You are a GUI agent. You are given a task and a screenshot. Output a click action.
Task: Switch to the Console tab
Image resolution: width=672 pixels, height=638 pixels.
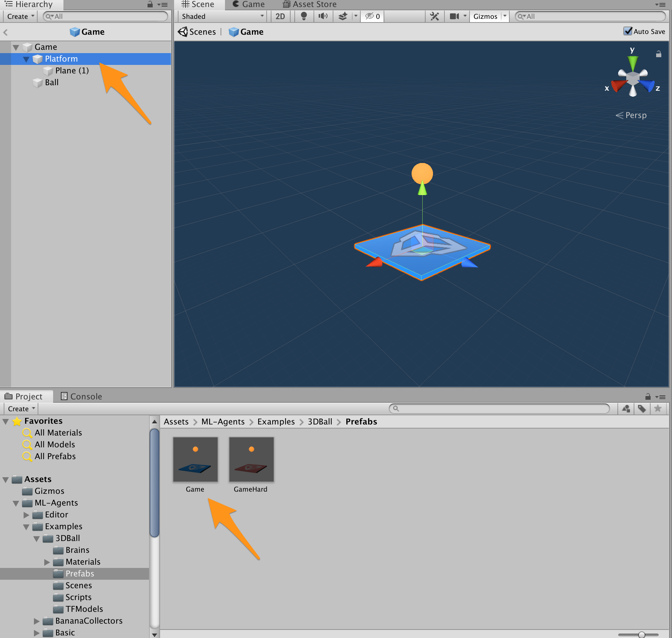[x=82, y=396]
